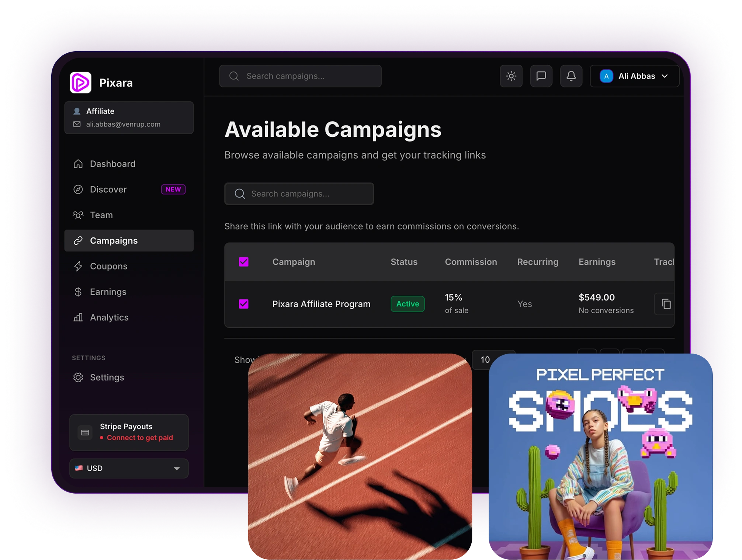Viewport: 742px width, 560px height.
Task: Expand the Ali Abbas account dropdown
Action: (634, 76)
